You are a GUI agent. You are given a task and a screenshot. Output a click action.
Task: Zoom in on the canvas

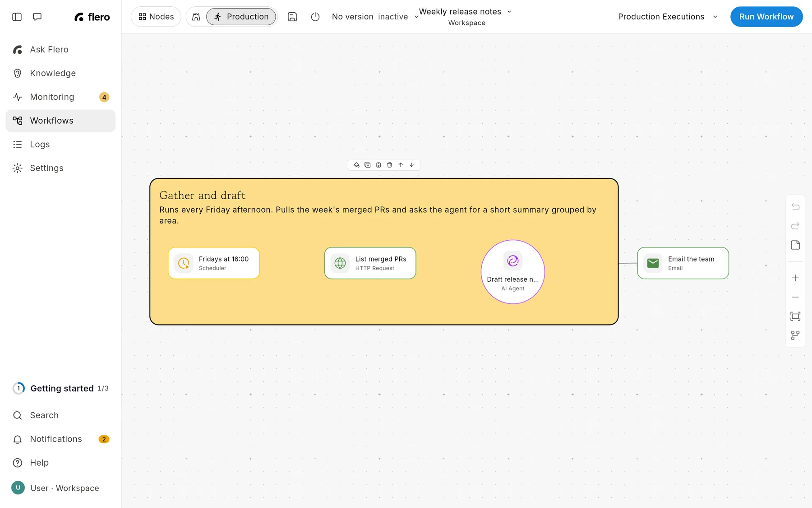[795, 278]
